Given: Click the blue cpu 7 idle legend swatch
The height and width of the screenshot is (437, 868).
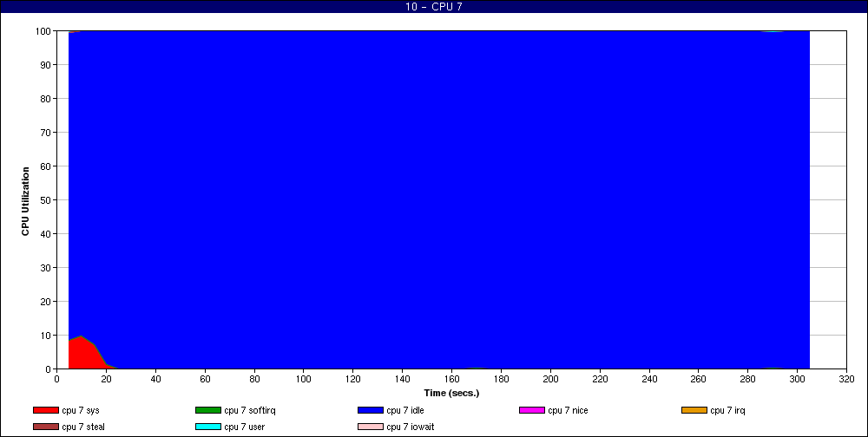Looking at the screenshot, I should pos(370,410).
